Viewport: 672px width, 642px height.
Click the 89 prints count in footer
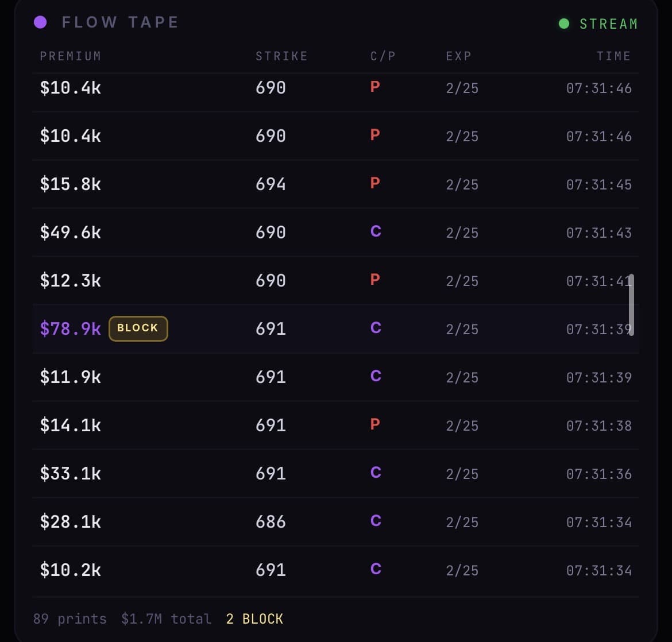coord(69,619)
